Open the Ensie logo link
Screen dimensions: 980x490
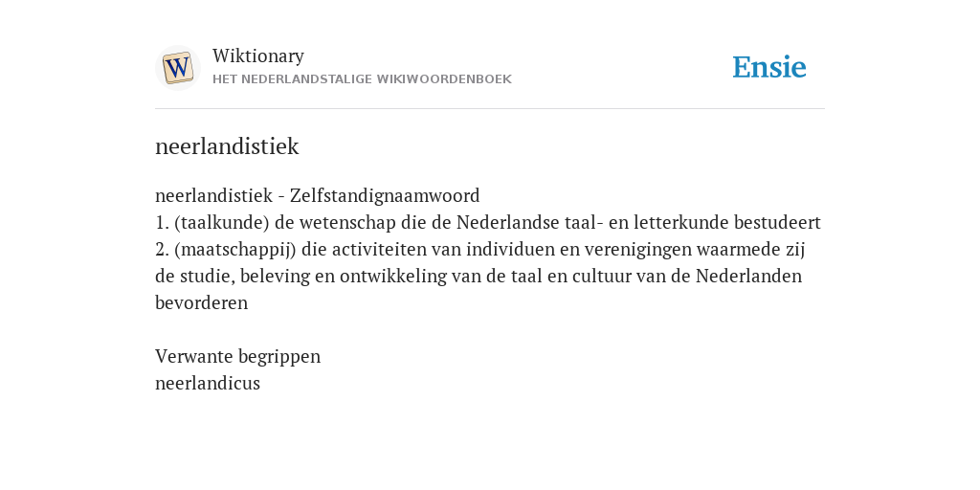pyautogui.click(x=768, y=67)
